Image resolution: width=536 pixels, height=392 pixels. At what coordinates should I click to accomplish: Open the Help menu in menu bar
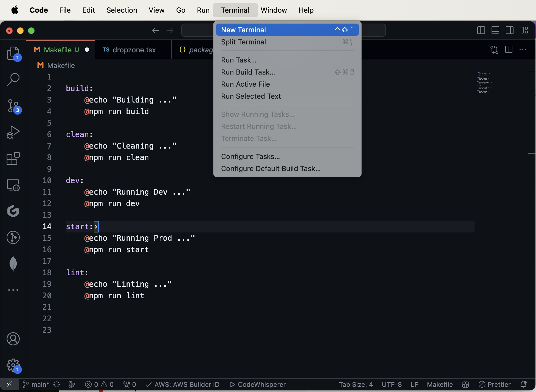pos(306,10)
